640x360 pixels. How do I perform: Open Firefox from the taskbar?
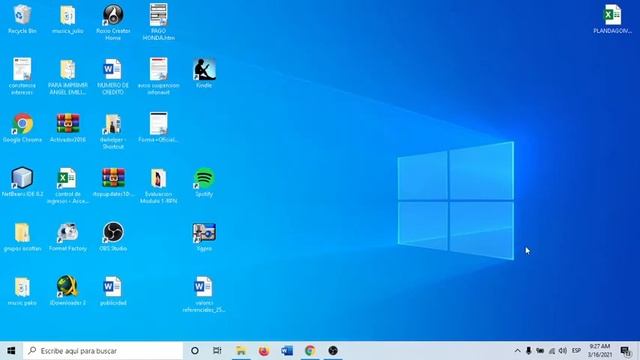click(264, 351)
